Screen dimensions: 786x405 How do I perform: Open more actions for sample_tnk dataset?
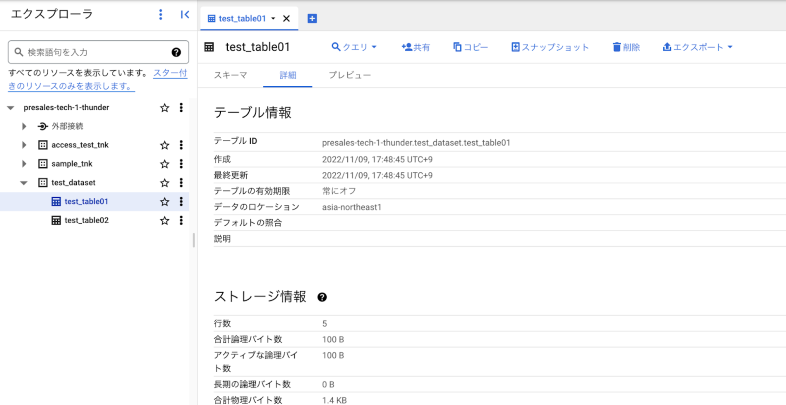coord(181,164)
